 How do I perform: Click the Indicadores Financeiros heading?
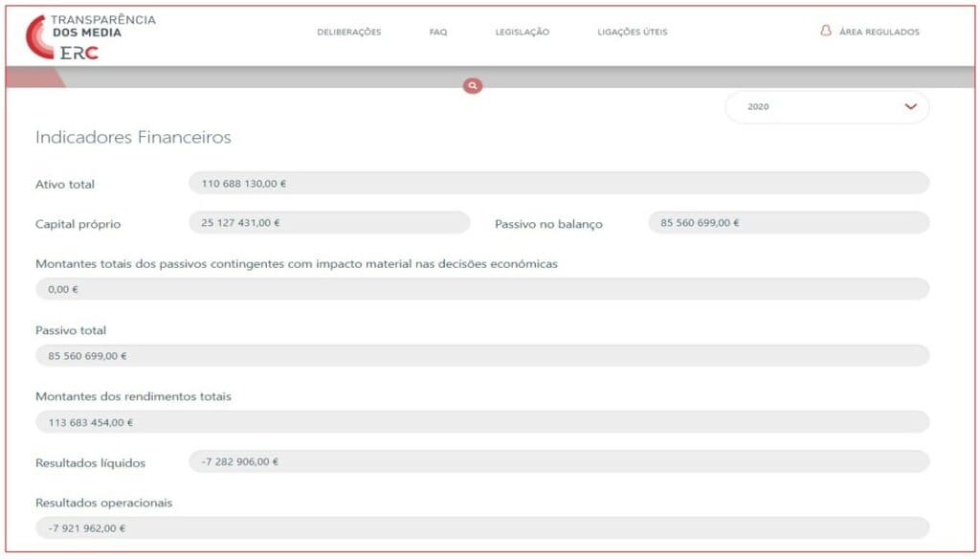coord(133,138)
